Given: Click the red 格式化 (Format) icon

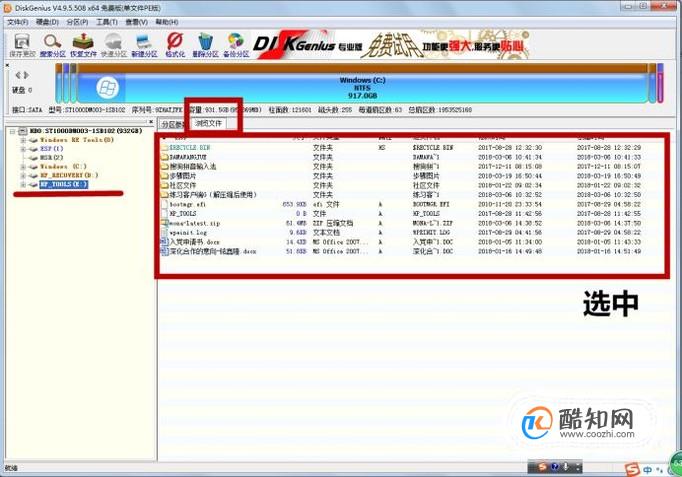Looking at the screenshot, I should 175,45.
